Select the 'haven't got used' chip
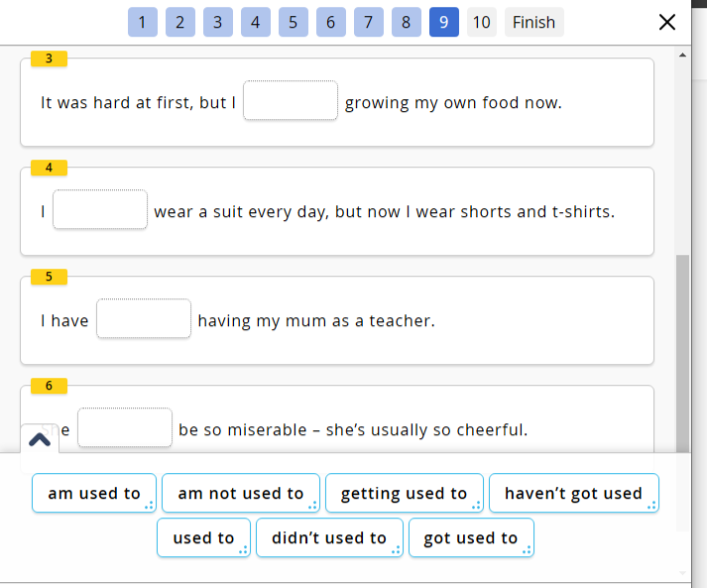Viewport: 707px width, 588px height. pos(573,493)
